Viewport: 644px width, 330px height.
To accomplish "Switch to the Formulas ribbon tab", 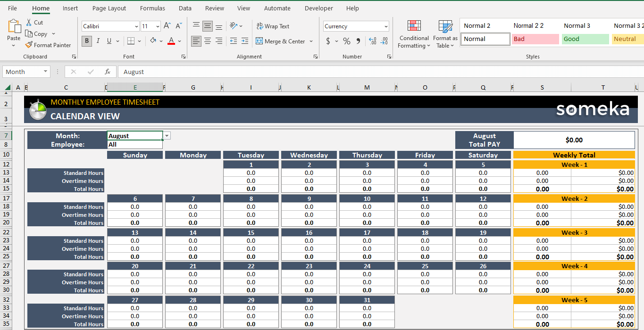I will coord(152,8).
